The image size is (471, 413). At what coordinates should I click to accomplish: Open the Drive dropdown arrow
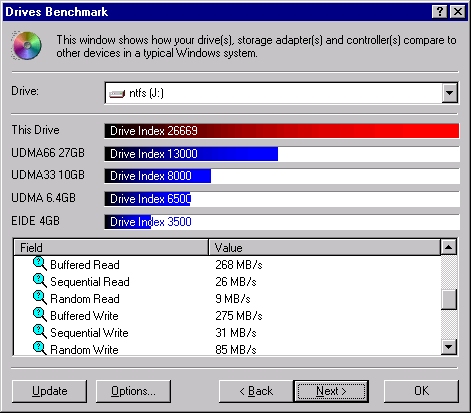pyautogui.click(x=450, y=93)
